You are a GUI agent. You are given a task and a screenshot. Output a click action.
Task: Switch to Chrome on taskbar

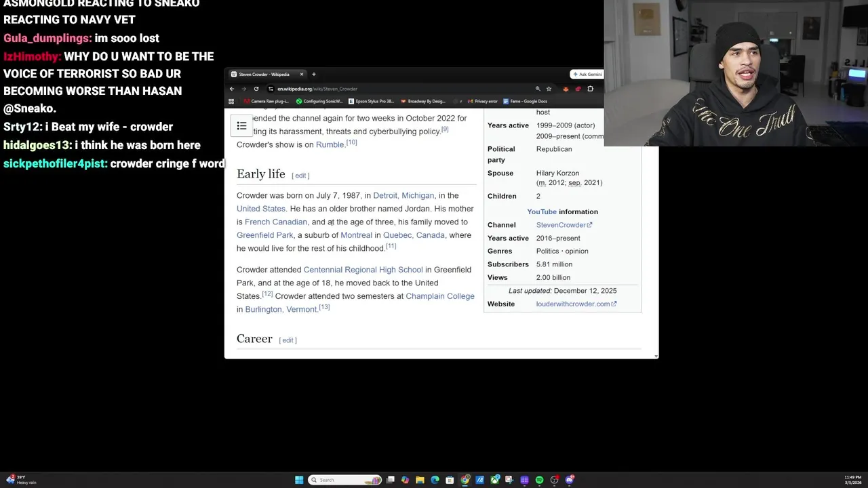tap(465, 480)
